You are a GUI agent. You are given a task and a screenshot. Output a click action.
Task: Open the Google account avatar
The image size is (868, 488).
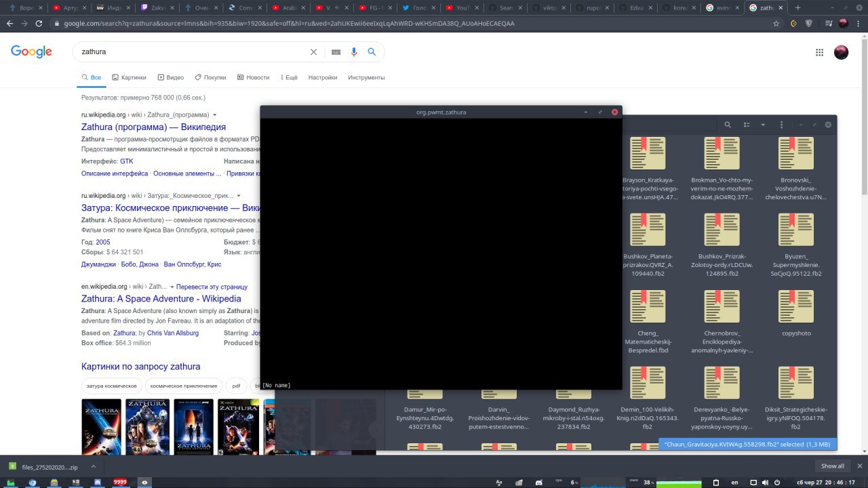(x=841, y=52)
